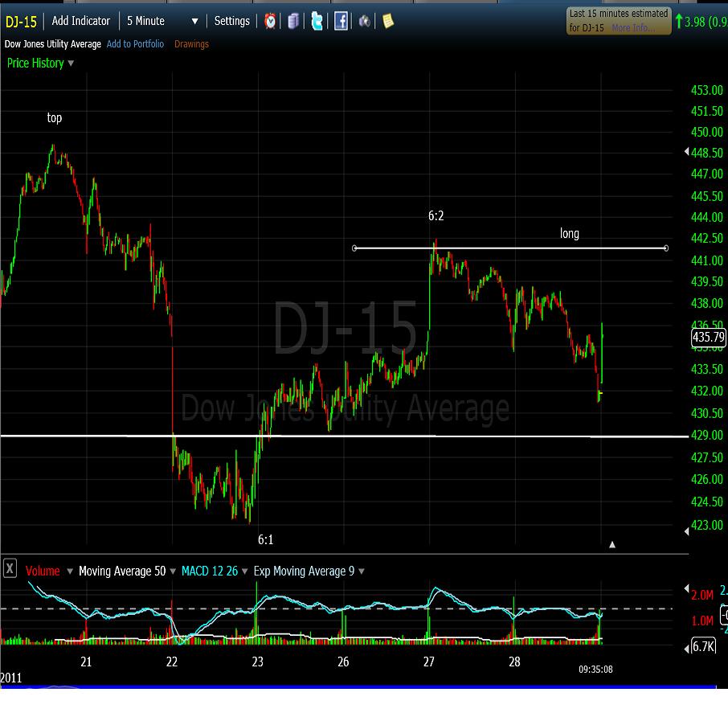Click the DJ-15 ticker symbol
The width and height of the screenshot is (728, 721).
click(21, 22)
